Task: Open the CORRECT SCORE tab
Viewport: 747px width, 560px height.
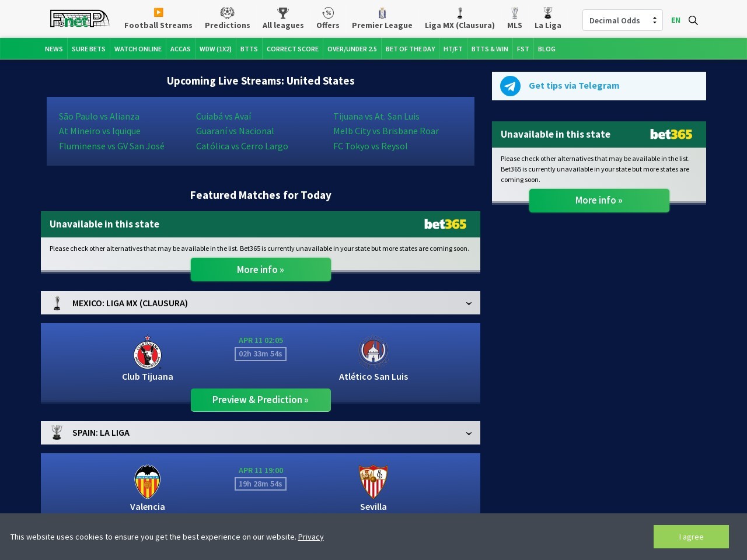Action: 292,49
